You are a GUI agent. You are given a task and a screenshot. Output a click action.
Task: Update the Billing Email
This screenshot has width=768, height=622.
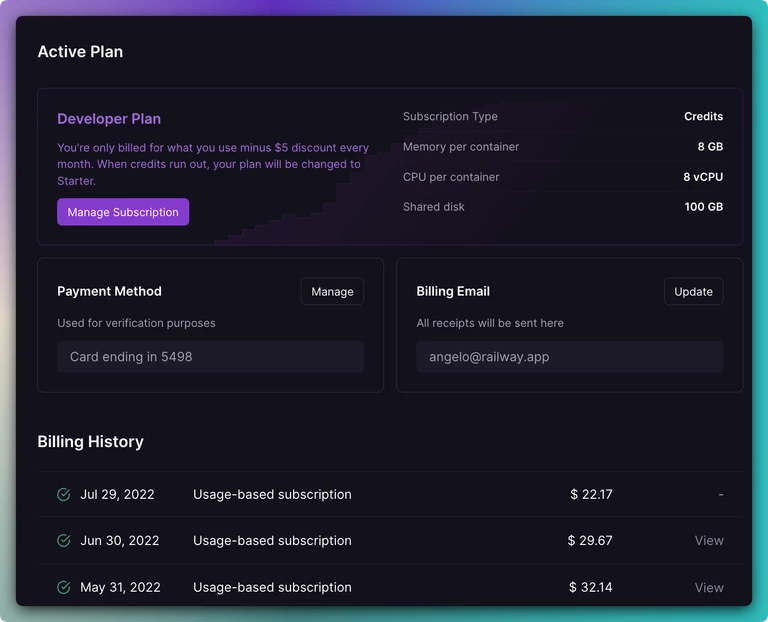coord(693,291)
